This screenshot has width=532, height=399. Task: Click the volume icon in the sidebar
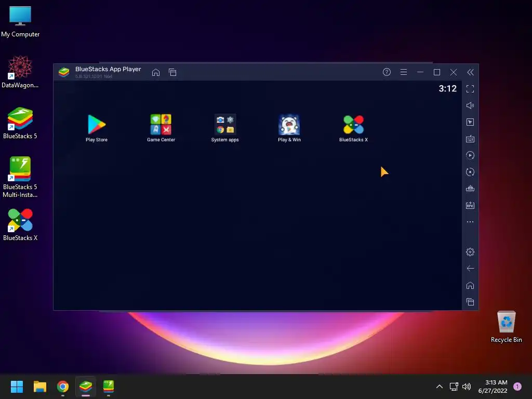[x=470, y=105]
